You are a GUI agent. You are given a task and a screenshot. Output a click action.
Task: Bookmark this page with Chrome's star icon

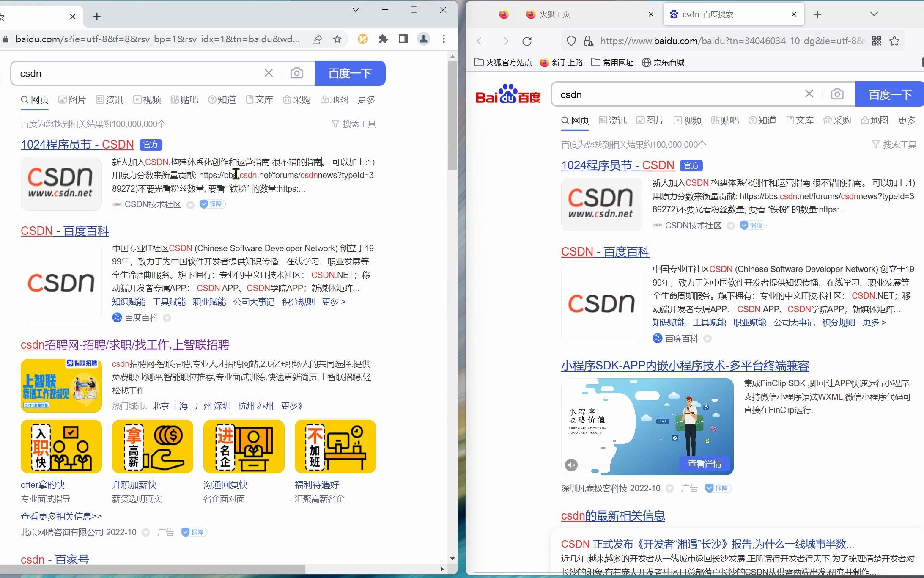tap(337, 39)
